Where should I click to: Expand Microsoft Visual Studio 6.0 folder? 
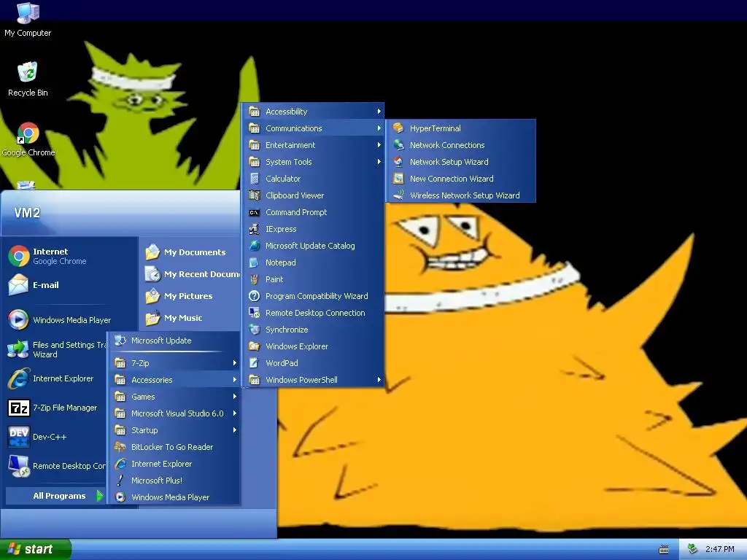coord(175,413)
